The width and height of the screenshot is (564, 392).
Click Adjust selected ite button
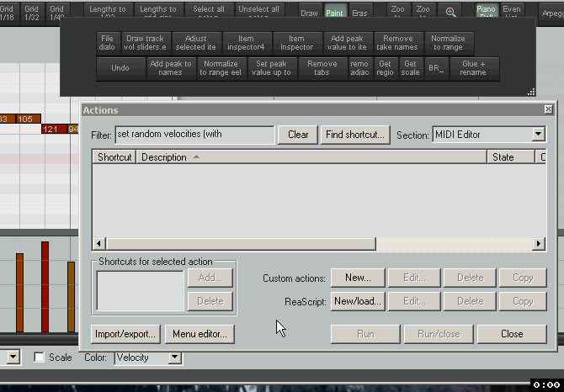[195, 43]
